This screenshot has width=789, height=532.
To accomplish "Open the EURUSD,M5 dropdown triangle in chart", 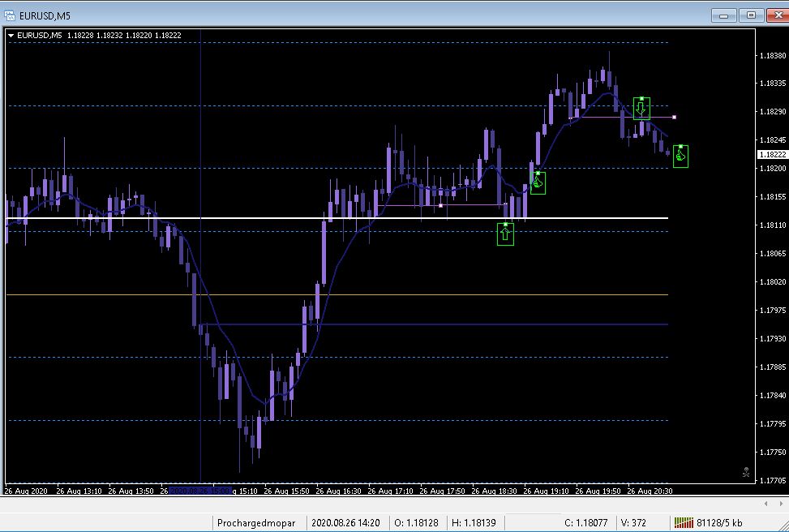I will [x=11, y=36].
